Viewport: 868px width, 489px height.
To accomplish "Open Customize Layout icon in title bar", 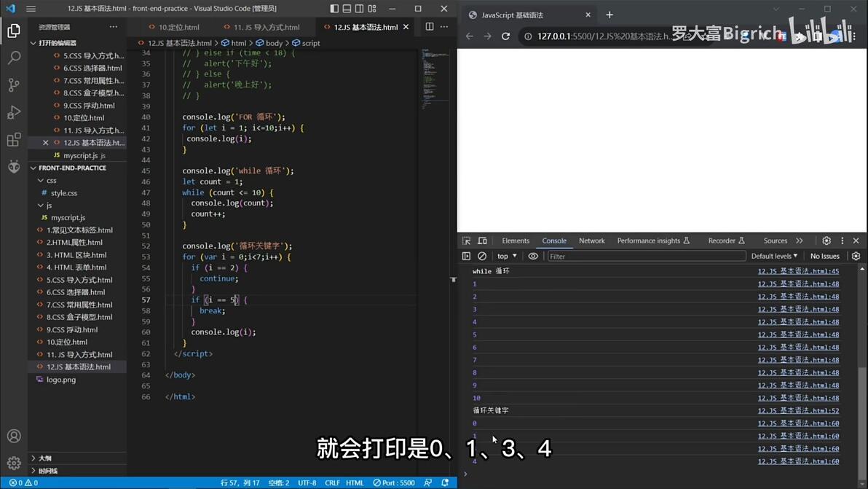I will (x=373, y=8).
